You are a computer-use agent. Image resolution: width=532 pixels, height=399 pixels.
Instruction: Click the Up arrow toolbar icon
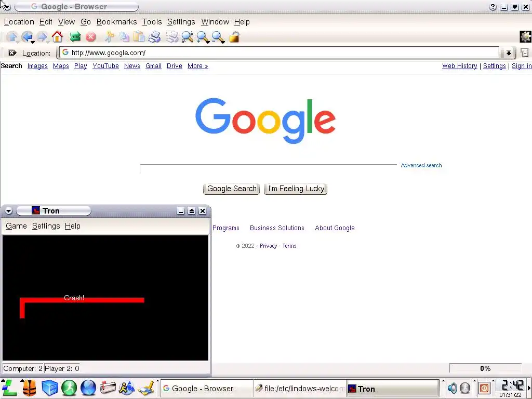click(x=12, y=37)
